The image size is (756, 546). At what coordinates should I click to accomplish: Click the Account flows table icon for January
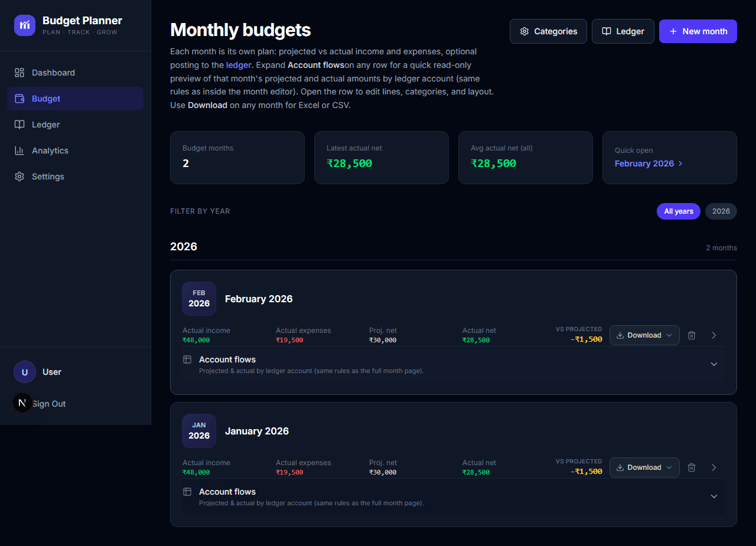point(187,492)
